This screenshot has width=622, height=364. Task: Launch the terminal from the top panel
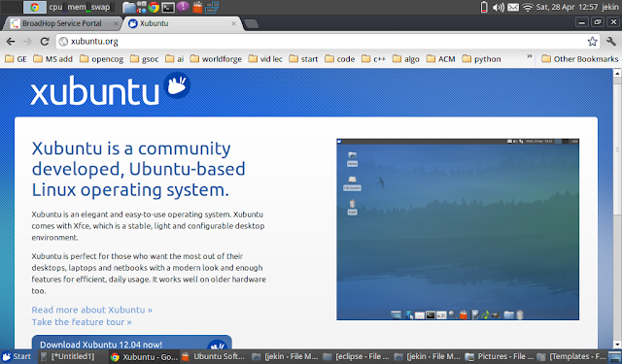168,7
